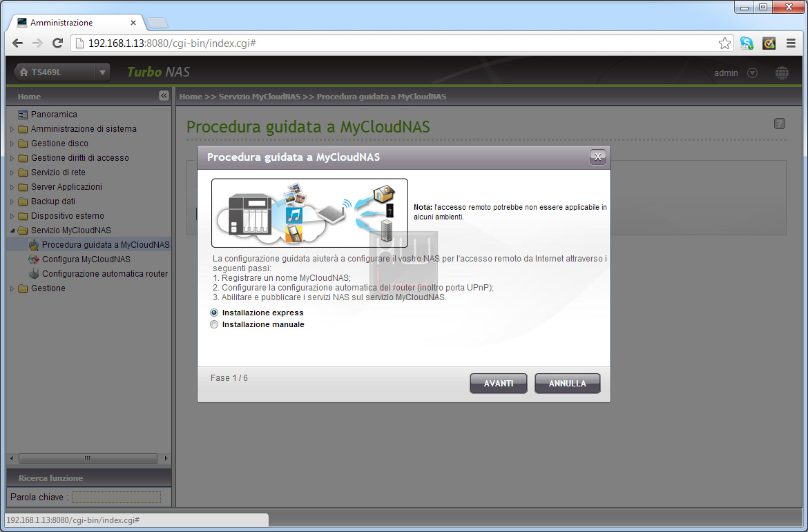Close the Amministrazione browser tab
Screen dimensions: 808x532
(x=133, y=23)
